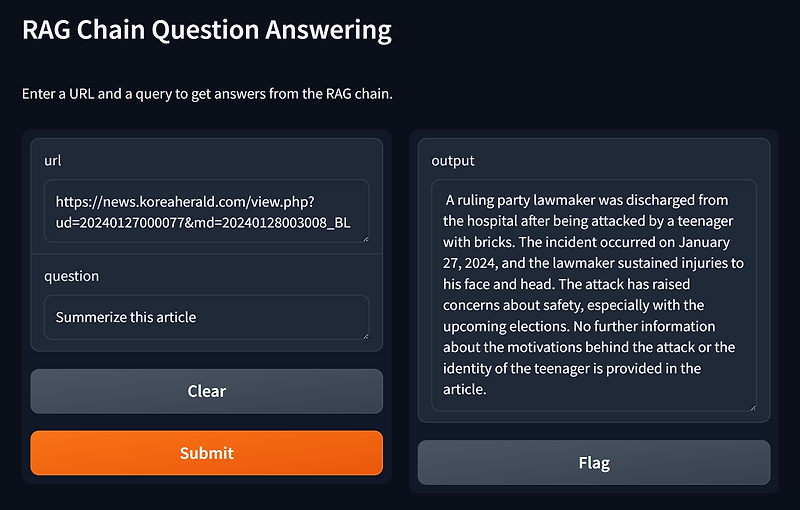Click the output line mentioning upcoming elections
The height and width of the screenshot is (510, 800).
[579, 326]
